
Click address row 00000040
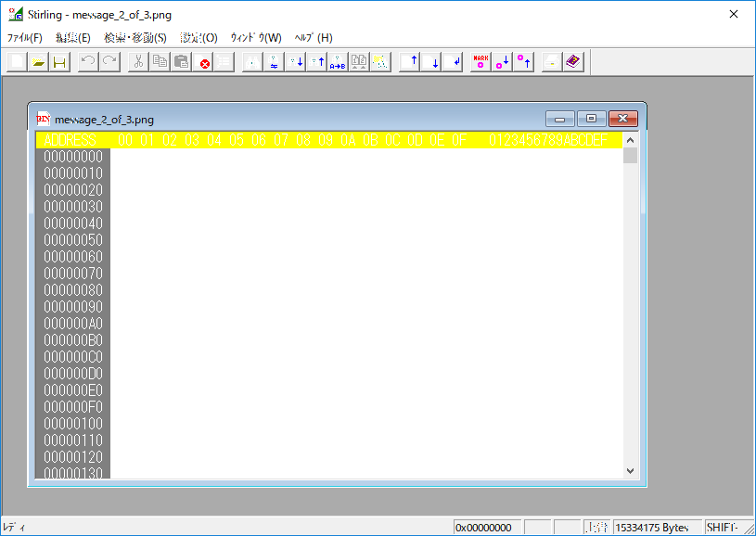[x=73, y=223]
